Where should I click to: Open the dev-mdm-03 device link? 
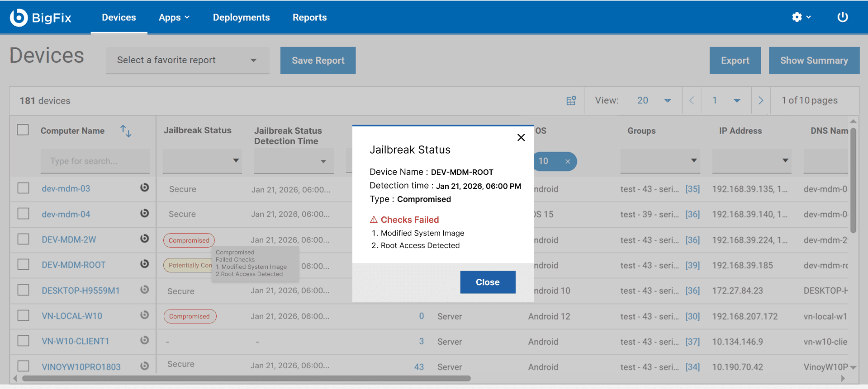coord(66,188)
